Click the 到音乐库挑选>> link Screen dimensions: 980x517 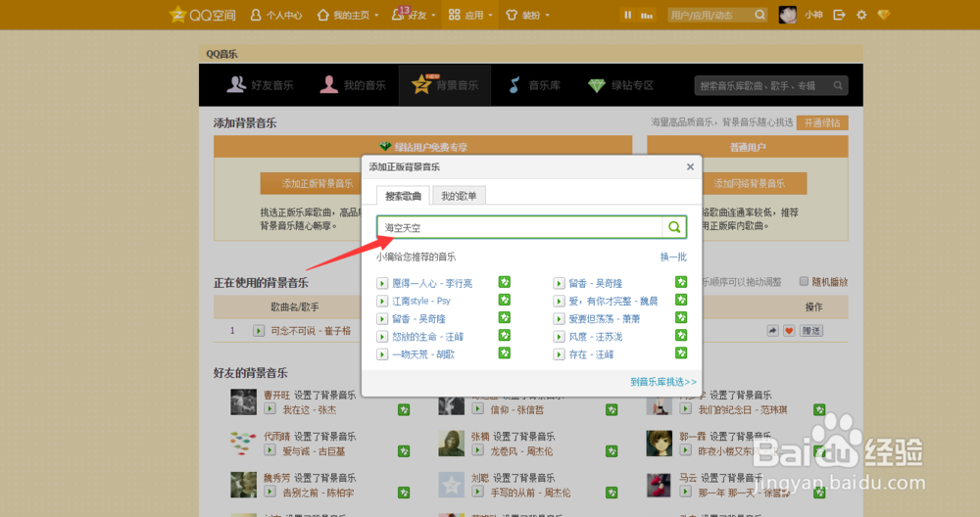point(663,382)
